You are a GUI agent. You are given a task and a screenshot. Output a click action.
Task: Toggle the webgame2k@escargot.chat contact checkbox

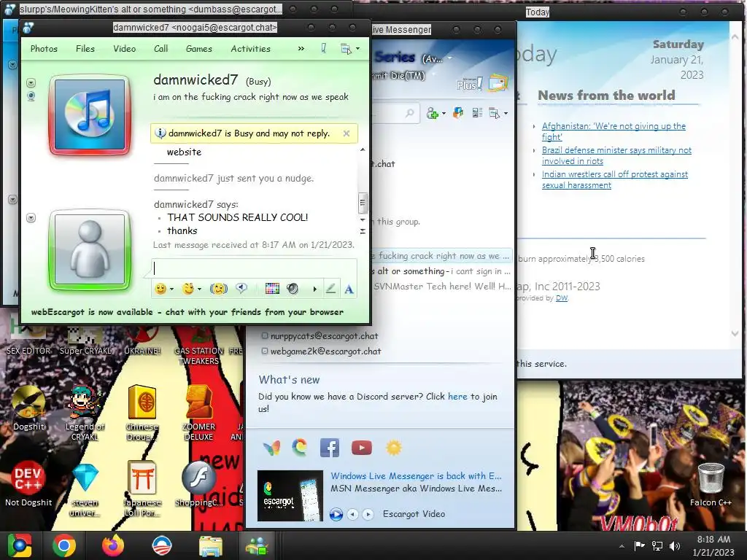point(264,351)
